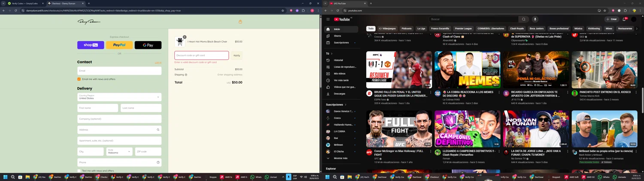Screen dimensions: 644x181
Task: Pay with the PayPal button
Action: click(x=119, y=45)
